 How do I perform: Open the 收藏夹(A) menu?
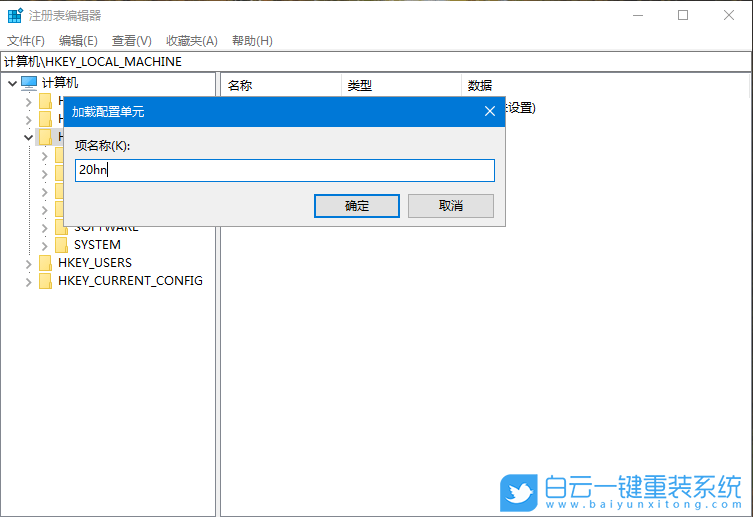point(192,41)
